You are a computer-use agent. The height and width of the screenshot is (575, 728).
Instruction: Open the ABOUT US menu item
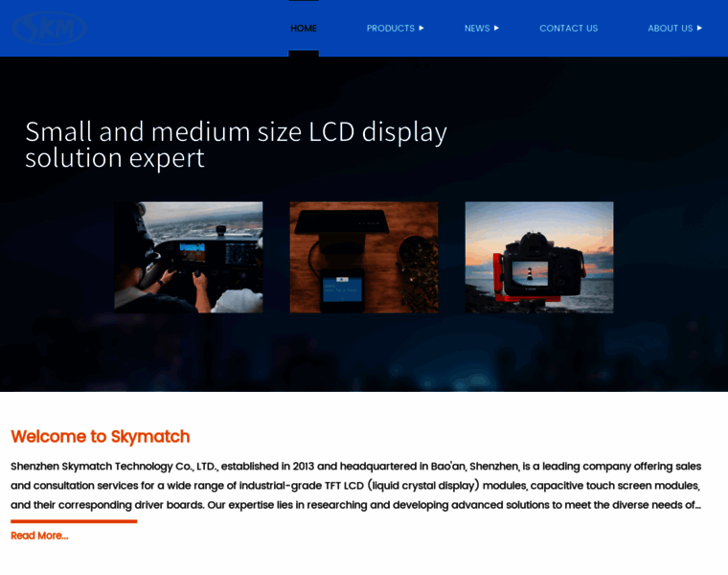coord(670,29)
